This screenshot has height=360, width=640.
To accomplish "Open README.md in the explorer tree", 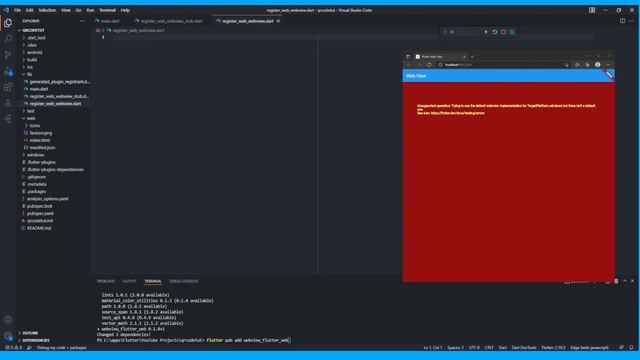I will (x=39, y=228).
